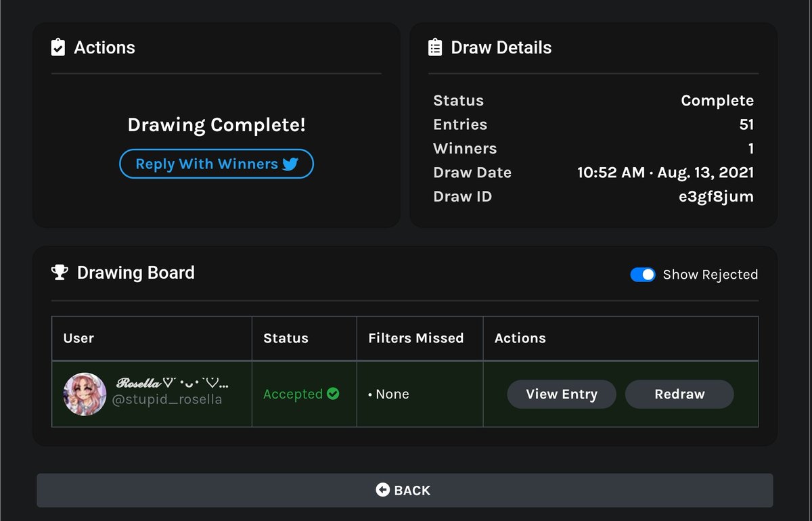
Task: Click the Show Rejected label text
Action: tap(710, 275)
